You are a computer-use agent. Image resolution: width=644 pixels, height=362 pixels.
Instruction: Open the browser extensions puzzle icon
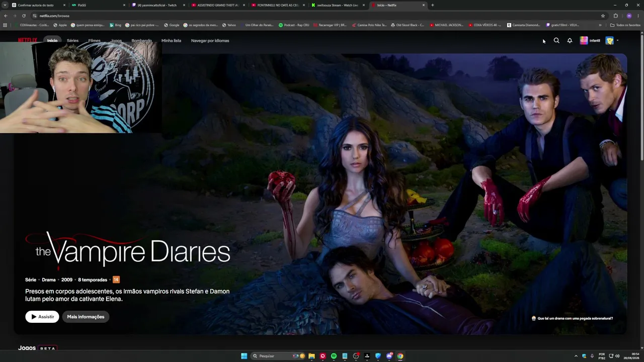[x=616, y=16]
